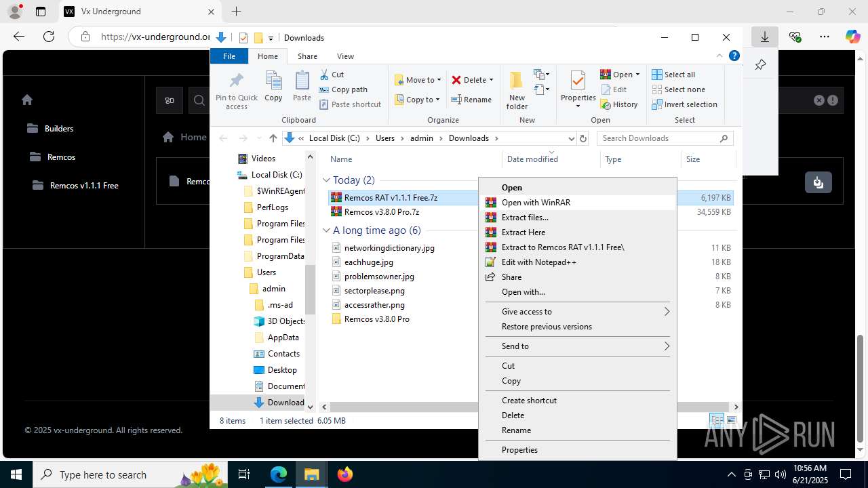
Task: Collapse the ribbon chevron
Action: point(719,56)
